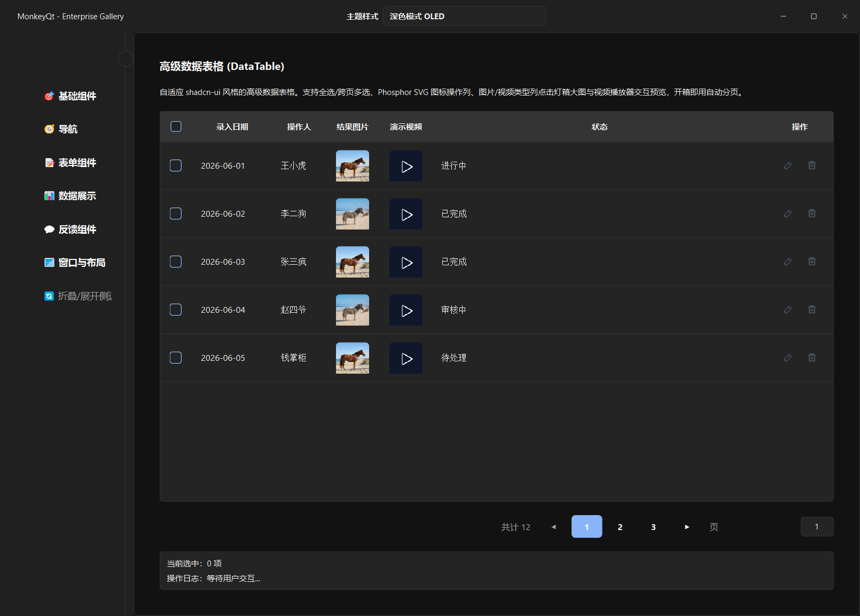Select page 1 in pagination
Viewport: 860px width, 616px height.
tap(587, 527)
